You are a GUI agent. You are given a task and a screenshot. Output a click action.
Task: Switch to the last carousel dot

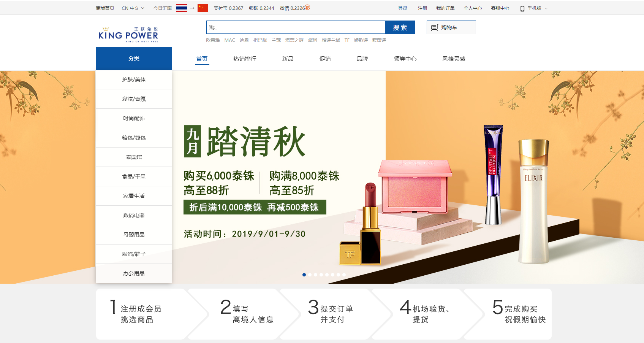344,275
